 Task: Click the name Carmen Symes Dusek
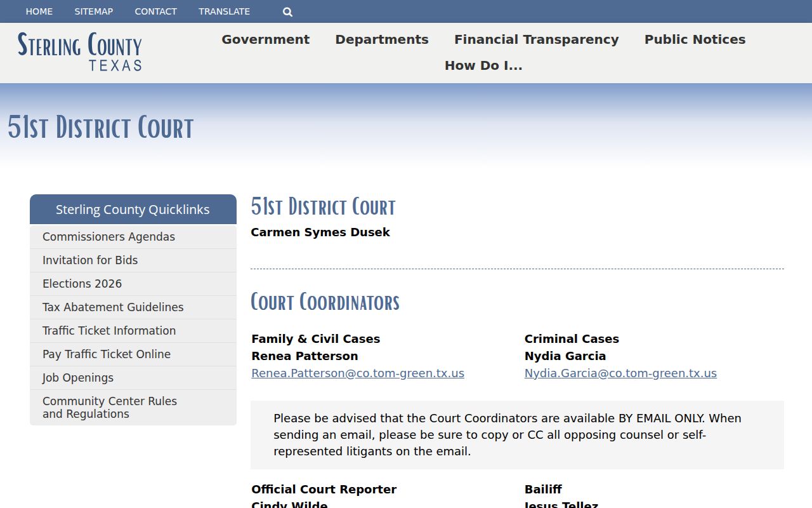(320, 232)
